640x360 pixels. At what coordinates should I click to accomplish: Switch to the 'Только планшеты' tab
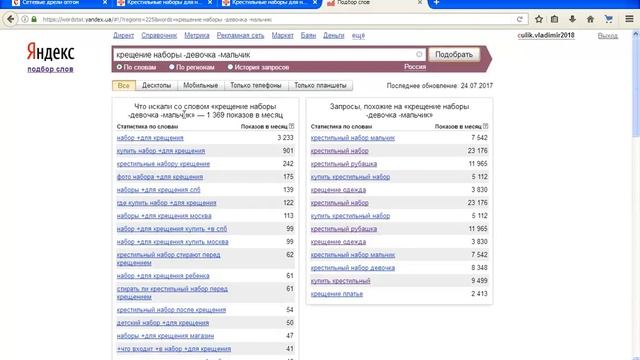point(320,85)
